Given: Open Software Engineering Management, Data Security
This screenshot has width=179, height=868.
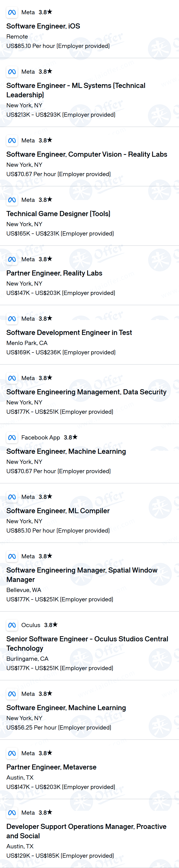Looking at the screenshot, I should [86, 392].
